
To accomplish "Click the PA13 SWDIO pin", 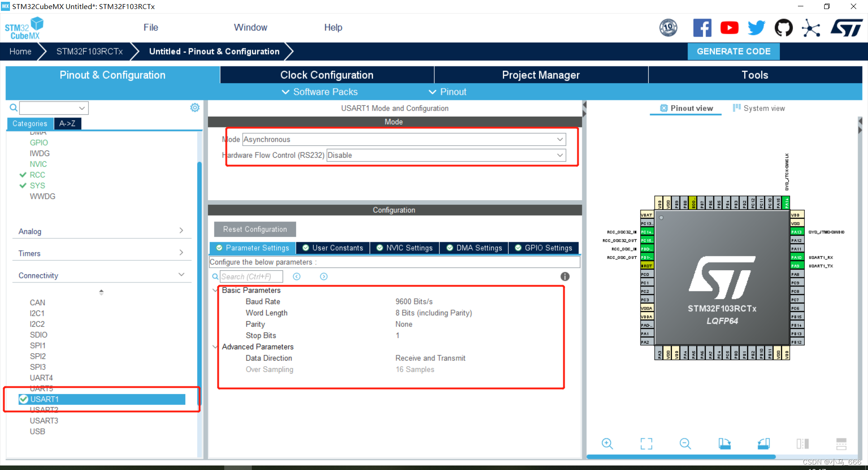I will click(x=797, y=232).
